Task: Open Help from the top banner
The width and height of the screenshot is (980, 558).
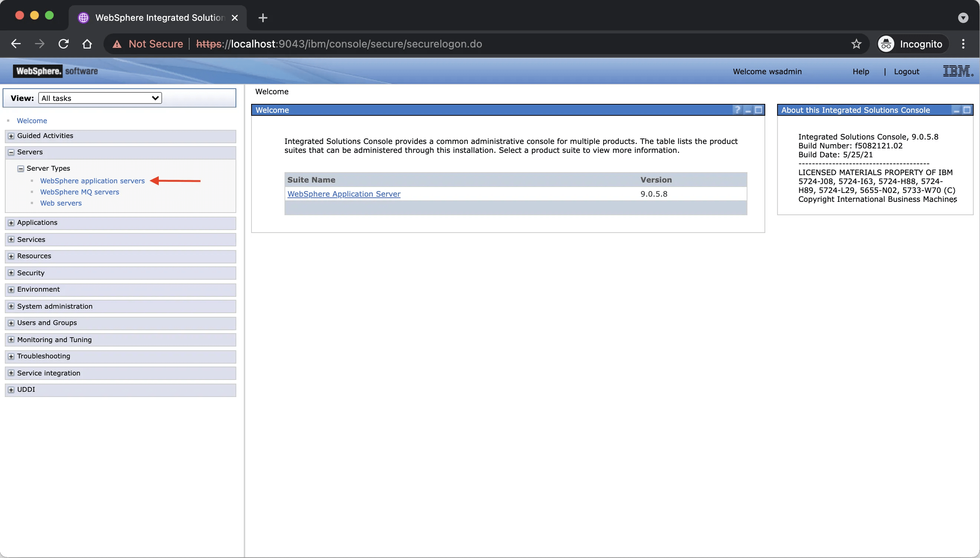Action: point(861,72)
